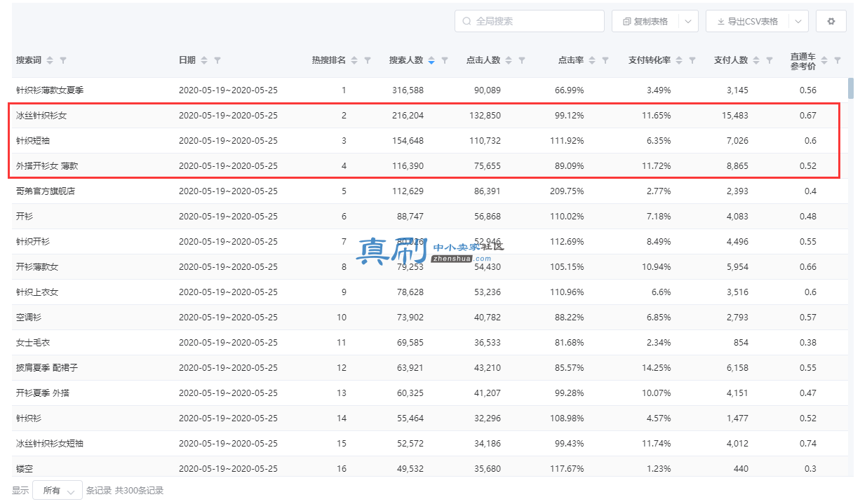
Task: Toggle sort arrows beside 日期 header
Action: [204, 60]
